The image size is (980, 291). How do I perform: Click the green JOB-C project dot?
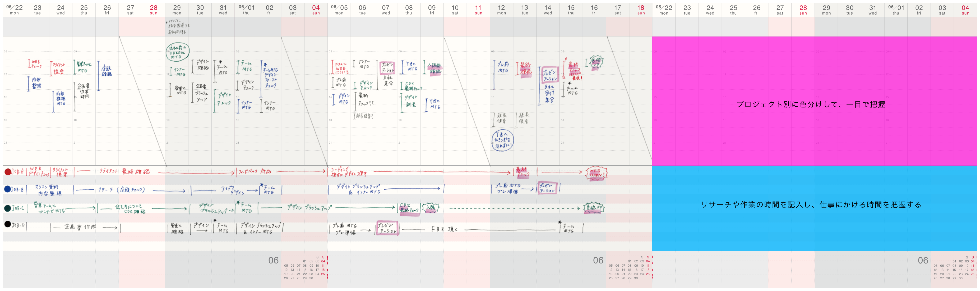click(7, 208)
